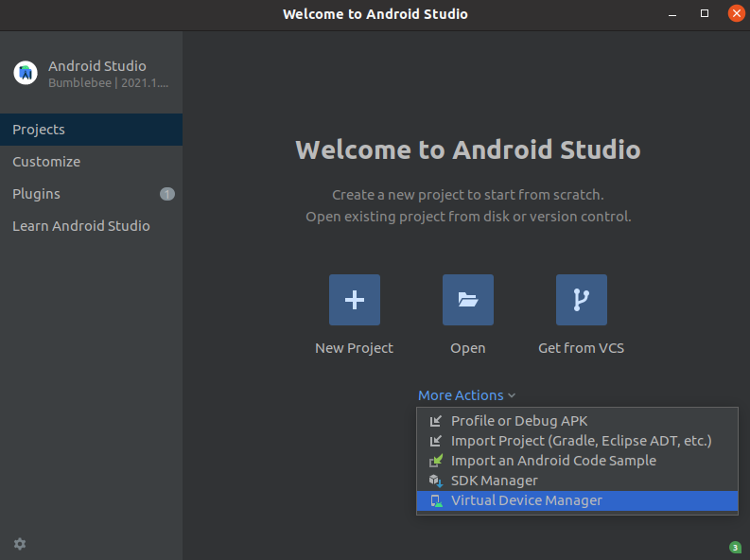Screen dimensions: 750x560
Task: Click the Open folder icon
Action: point(468,300)
